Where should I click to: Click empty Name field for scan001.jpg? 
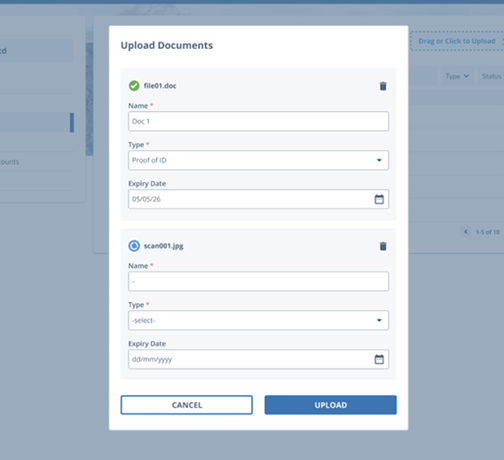pyautogui.click(x=258, y=281)
